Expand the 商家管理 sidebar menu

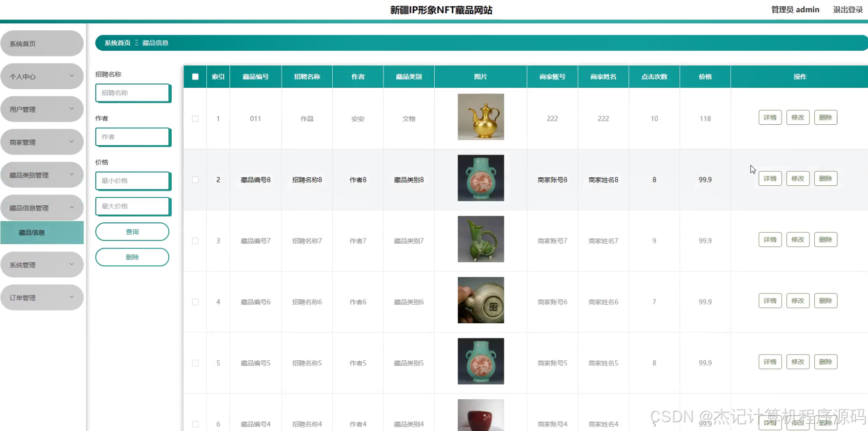click(42, 142)
